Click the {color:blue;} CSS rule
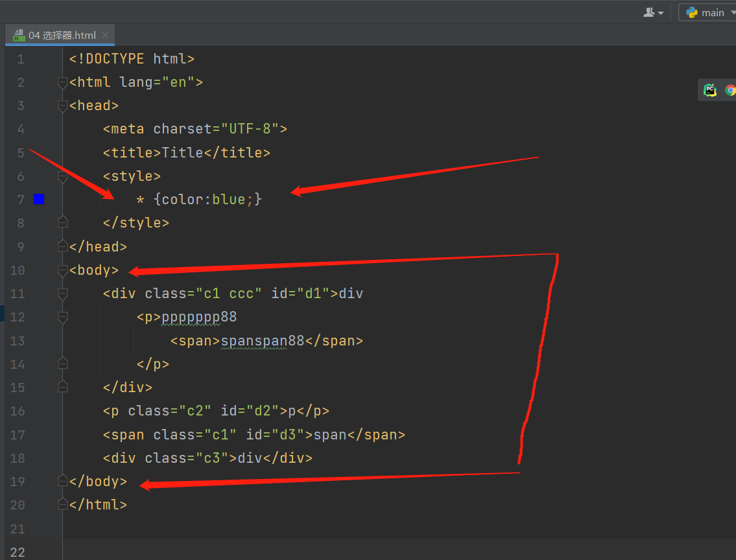 (x=208, y=200)
